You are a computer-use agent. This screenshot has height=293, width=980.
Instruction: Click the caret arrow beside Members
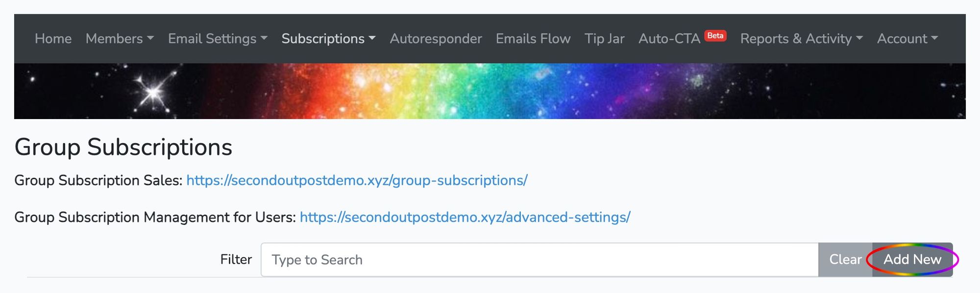click(150, 38)
